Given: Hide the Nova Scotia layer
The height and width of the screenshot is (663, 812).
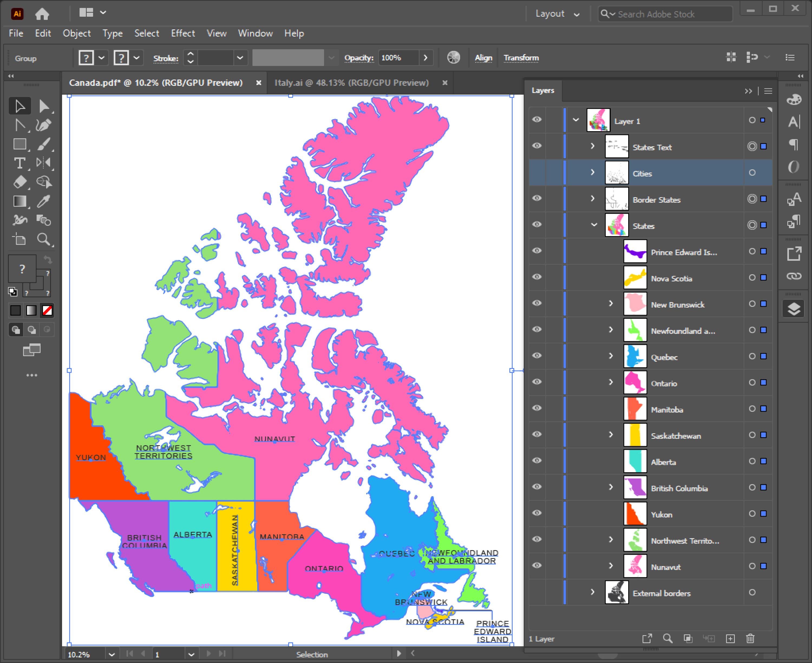Looking at the screenshot, I should pos(536,277).
